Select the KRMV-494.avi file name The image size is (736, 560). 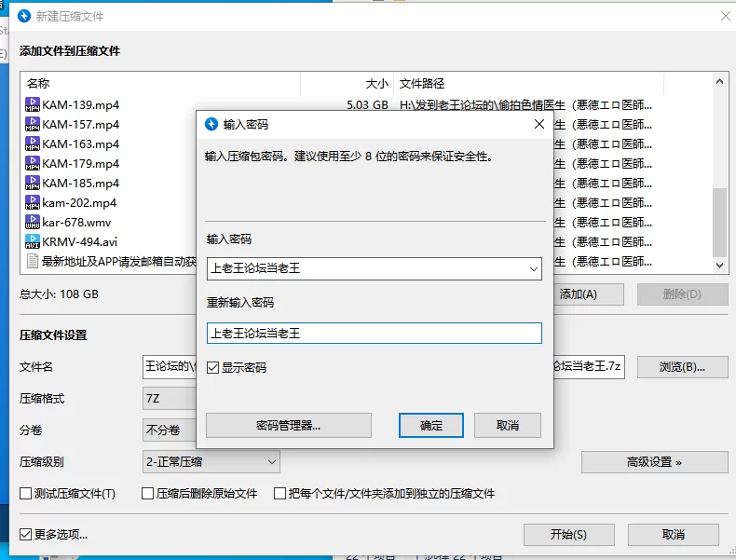[79, 242]
